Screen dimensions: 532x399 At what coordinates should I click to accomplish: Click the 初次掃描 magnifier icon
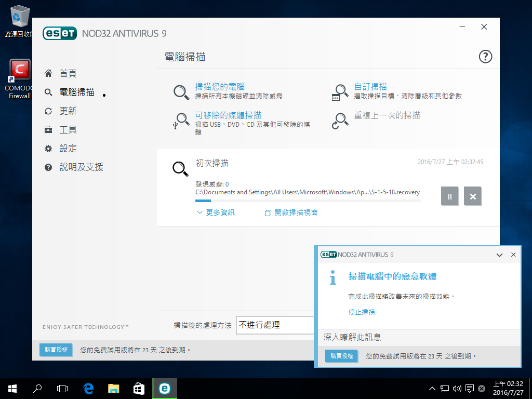180,169
